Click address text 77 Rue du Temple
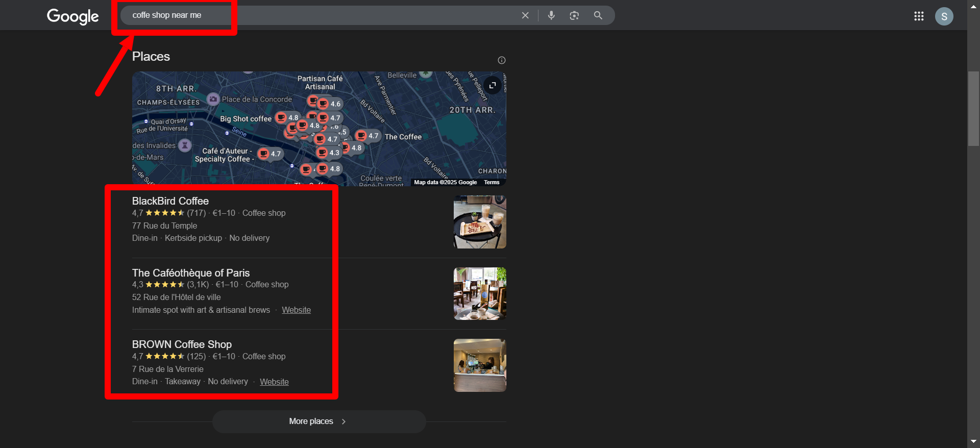This screenshot has width=980, height=448. coord(164,226)
